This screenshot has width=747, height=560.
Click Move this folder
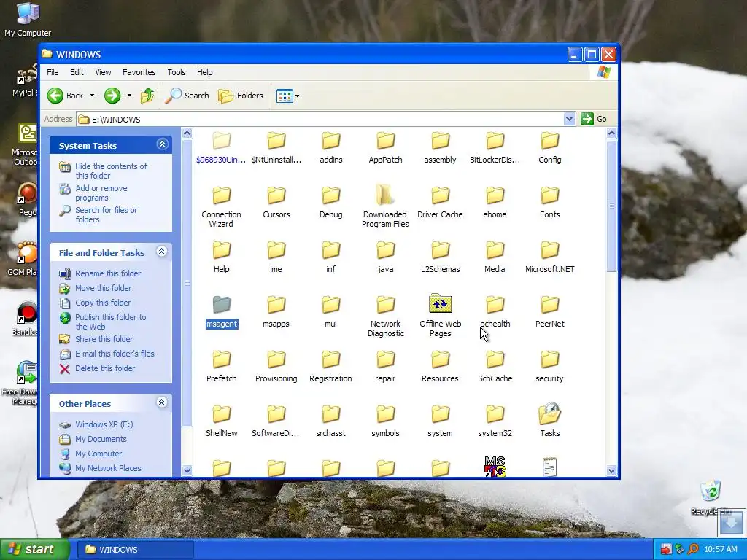(x=96, y=288)
